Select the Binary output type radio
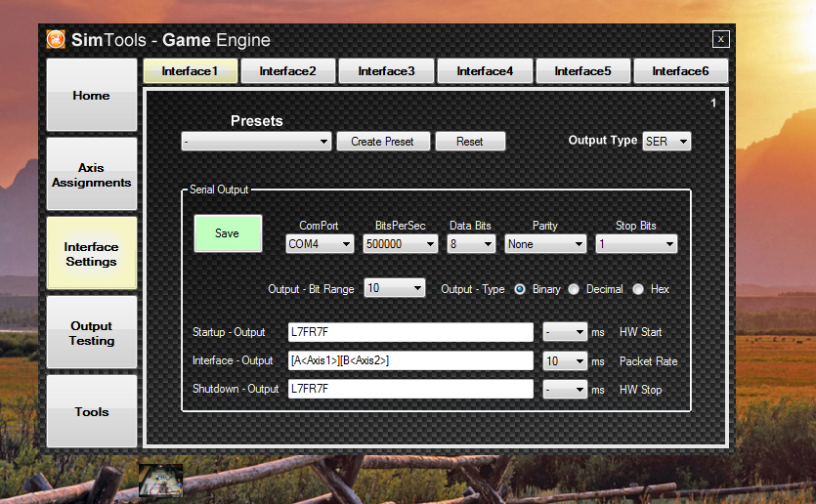Image resolution: width=816 pixels, height=504 pixels. (519, 289)
